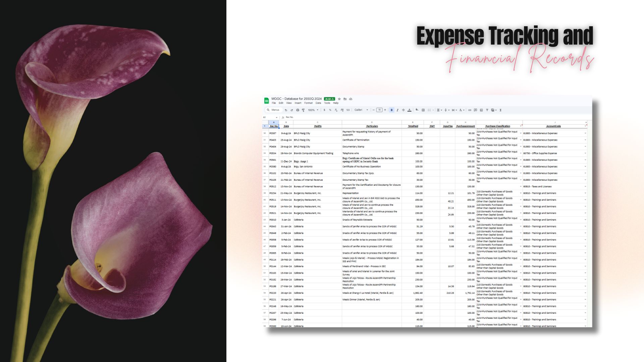Activate the paint format tool
This screenshot has height=362, width=644.
[303, 110]
